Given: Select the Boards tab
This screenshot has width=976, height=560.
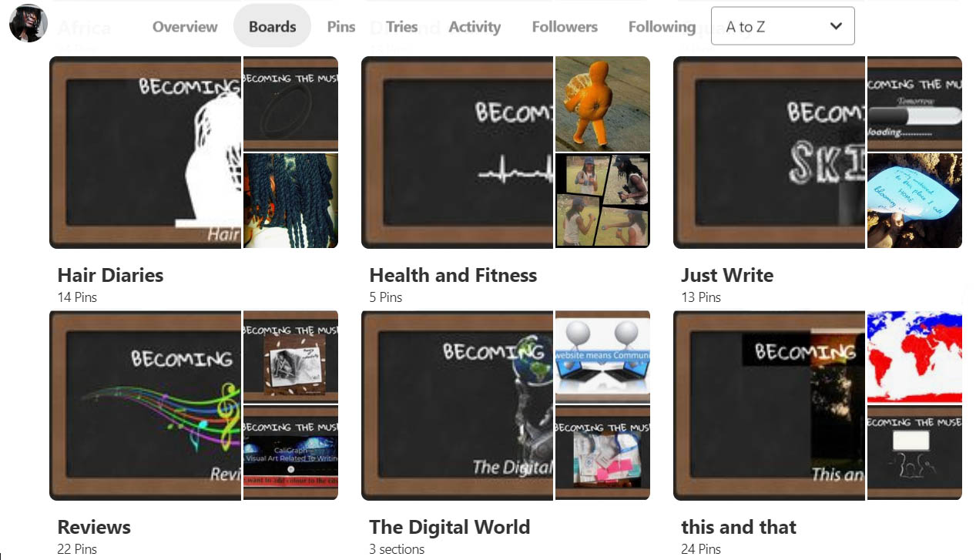Looking at the screenshot, I should [x=272, y=26].
